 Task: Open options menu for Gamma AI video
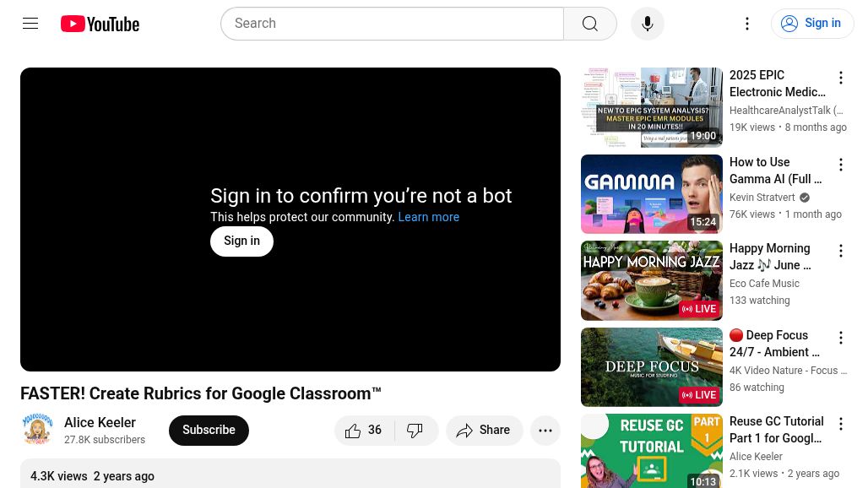click(840, 165)
